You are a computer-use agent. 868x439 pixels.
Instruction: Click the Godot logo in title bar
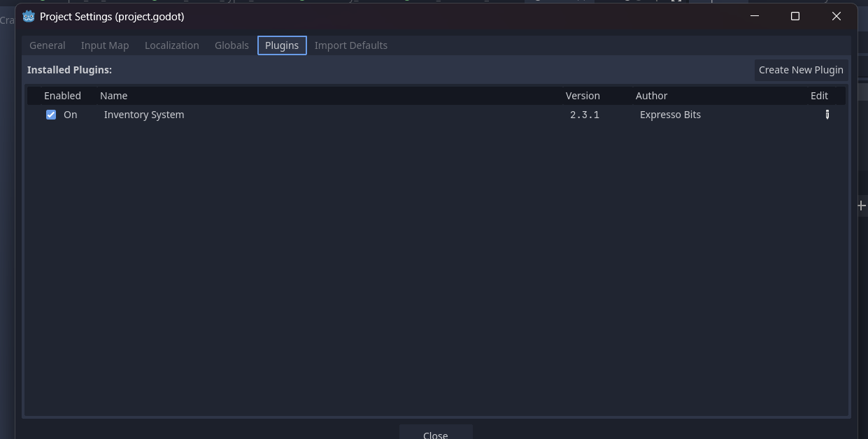coord(29,16)
